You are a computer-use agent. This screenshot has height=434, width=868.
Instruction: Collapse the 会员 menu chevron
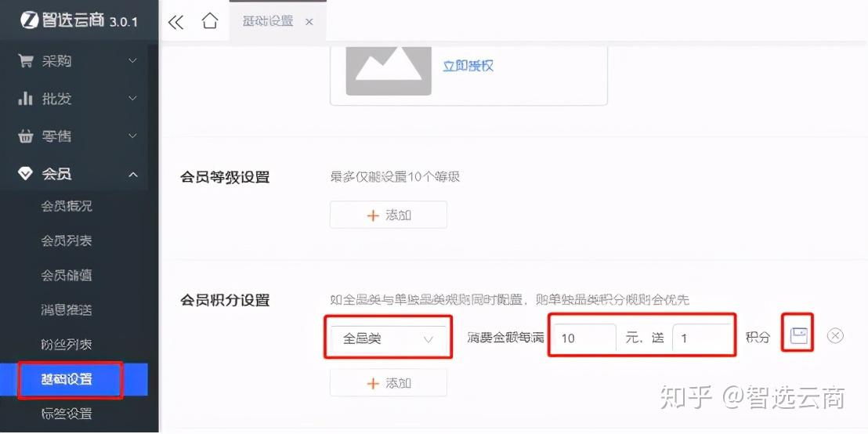click(133, 175)
